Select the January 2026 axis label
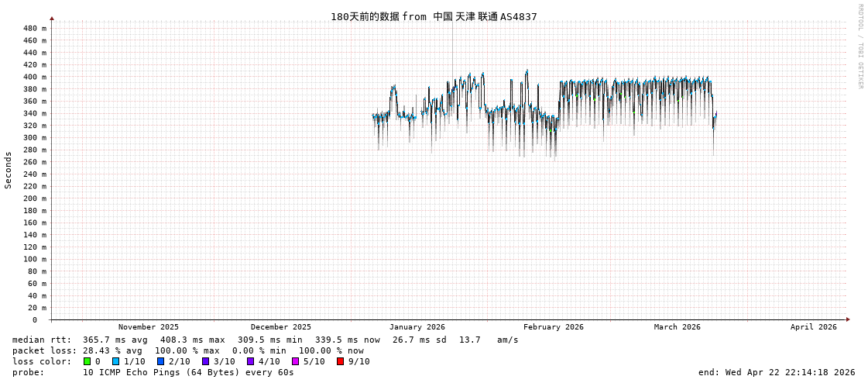The height and width of the screenshot is (383, 868). [x=417, y=327]
